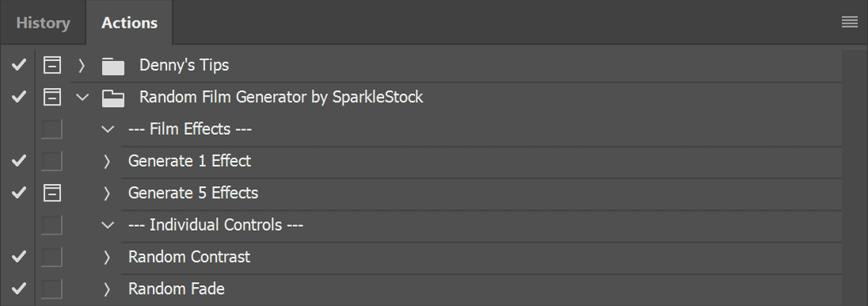The width and height of the screenshot is (868, 306).
Task: Open the Actions panel hamburger menu
Action: tap(849, 22)
